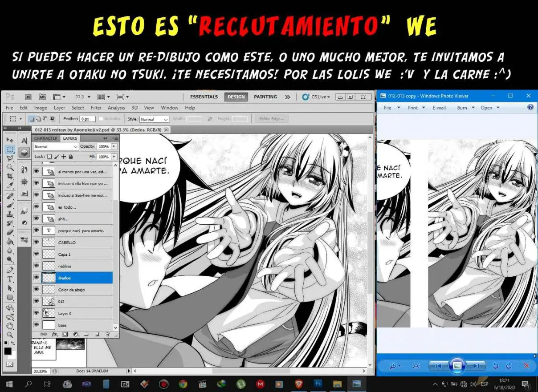Image resolution: width=538 pixels, height=392 pixels.
Task: Select the Brush tool
Action: tap(10, 205)
